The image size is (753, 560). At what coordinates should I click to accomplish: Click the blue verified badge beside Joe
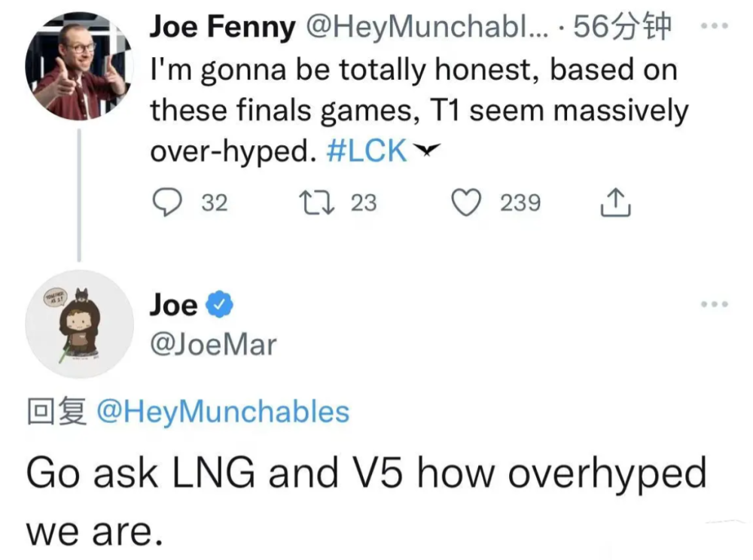(x=220, y=306)
